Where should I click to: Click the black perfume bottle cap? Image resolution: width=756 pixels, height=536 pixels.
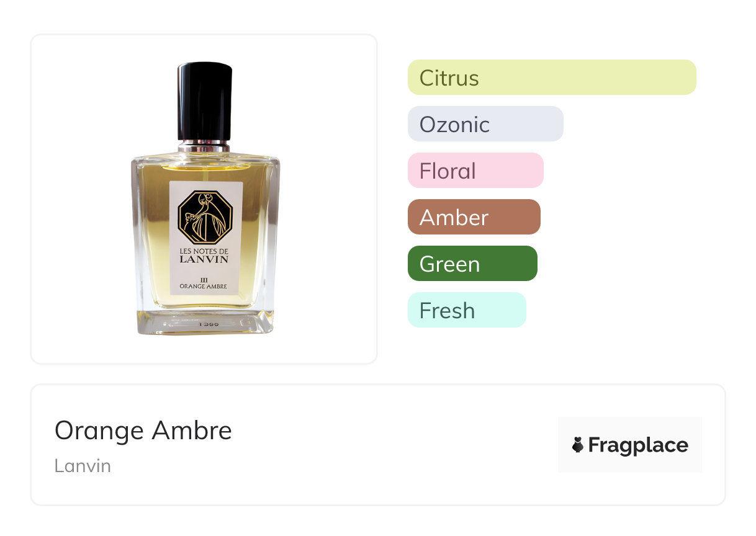coord(205,100)
